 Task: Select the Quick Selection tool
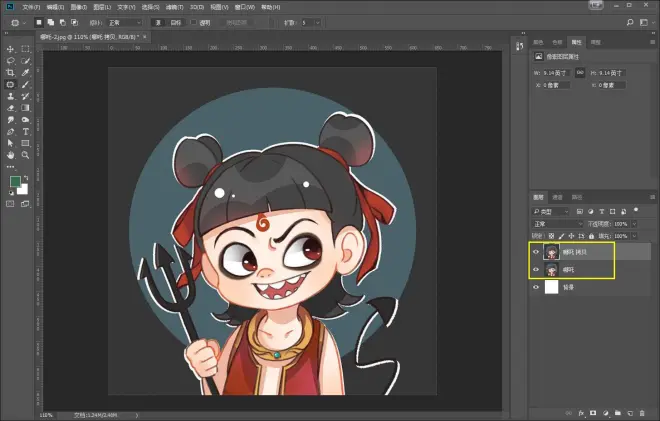point(25,61)
